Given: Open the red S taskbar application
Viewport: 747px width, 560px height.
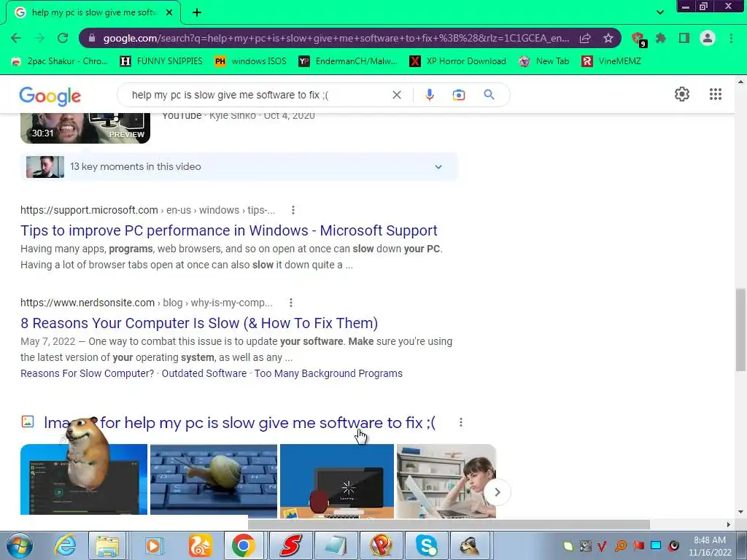Looking at the screenshot, I should (290, 545).
